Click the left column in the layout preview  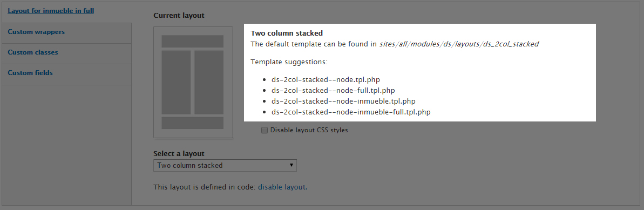coord(176,82)
